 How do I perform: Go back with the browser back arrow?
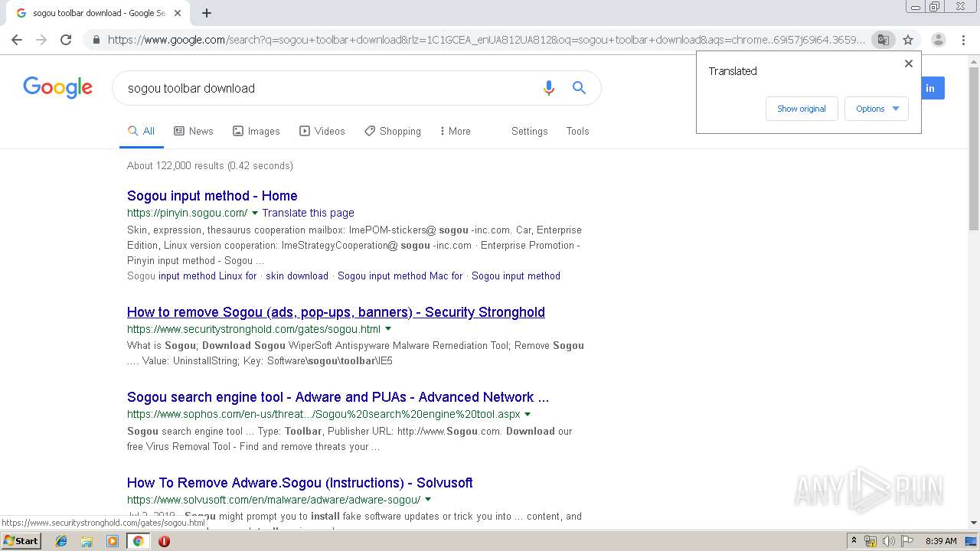tap(17, 40)
